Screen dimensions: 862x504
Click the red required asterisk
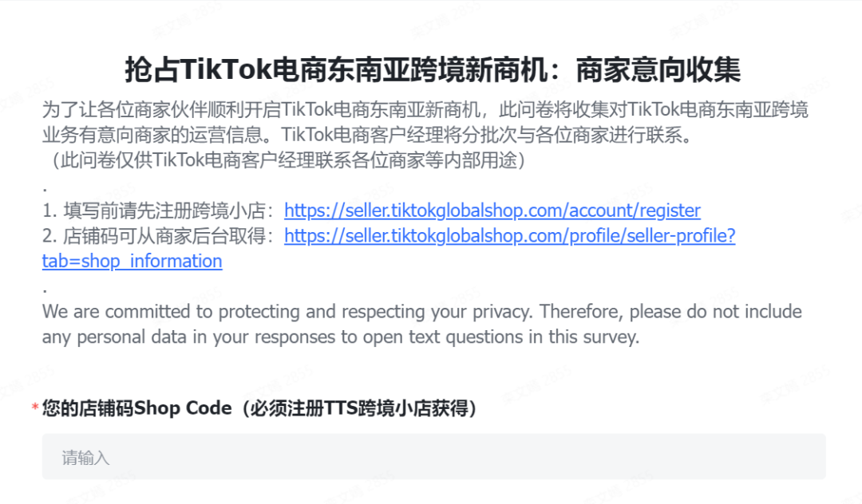coord(34,409)
